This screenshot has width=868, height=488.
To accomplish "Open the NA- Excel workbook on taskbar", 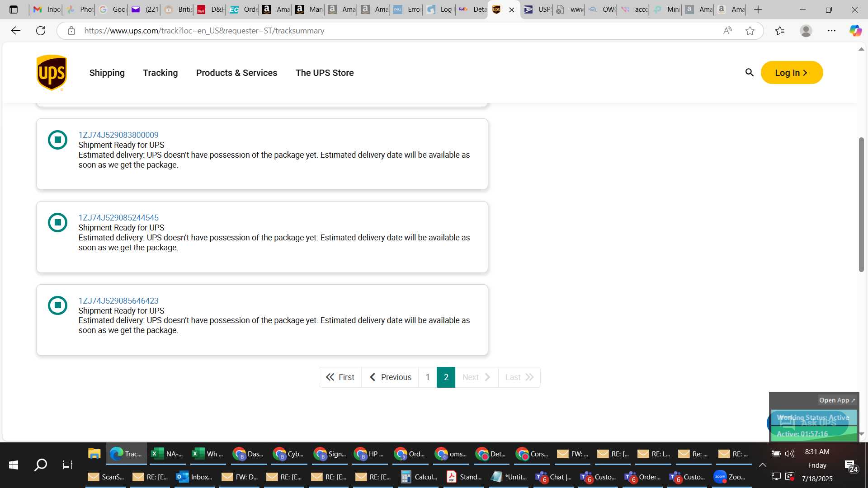I will (167, 454).
